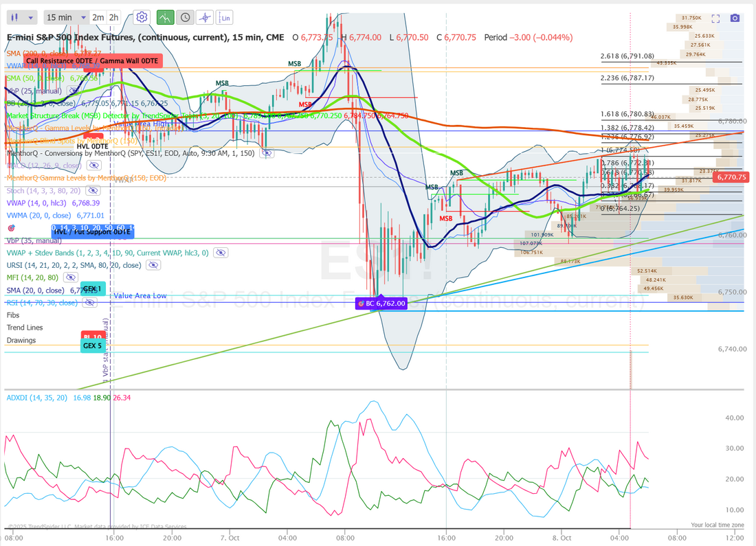
Task: Click the red target icon in legend
Action: [11, 227]
